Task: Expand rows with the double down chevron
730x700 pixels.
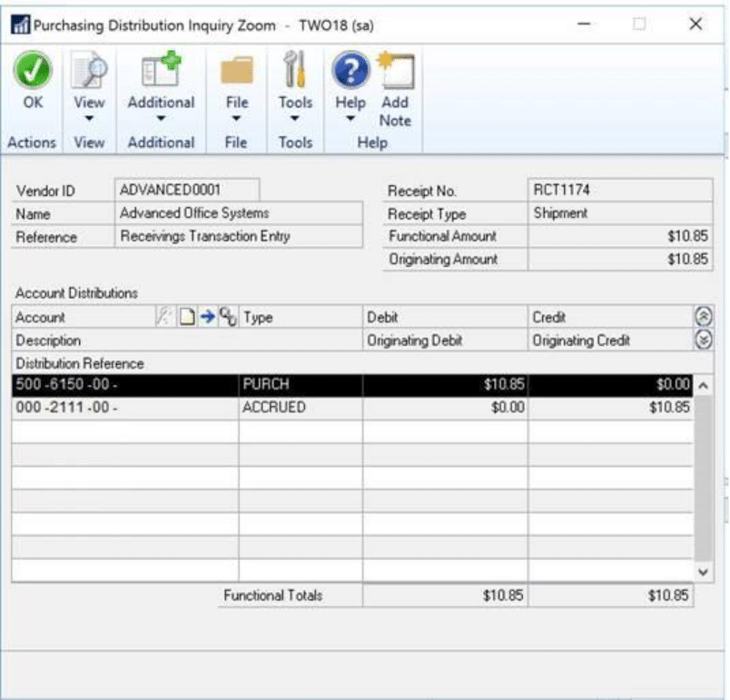Action: point(703,340)
